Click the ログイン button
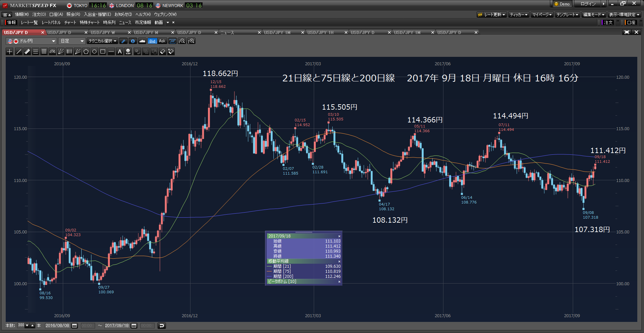The width and height of the screenshot is (644, 333). 588,4
